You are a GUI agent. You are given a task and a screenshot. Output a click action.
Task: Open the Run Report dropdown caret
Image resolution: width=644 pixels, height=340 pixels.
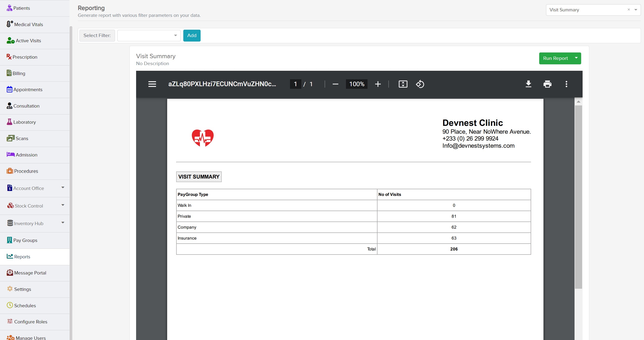pos(576,58)
